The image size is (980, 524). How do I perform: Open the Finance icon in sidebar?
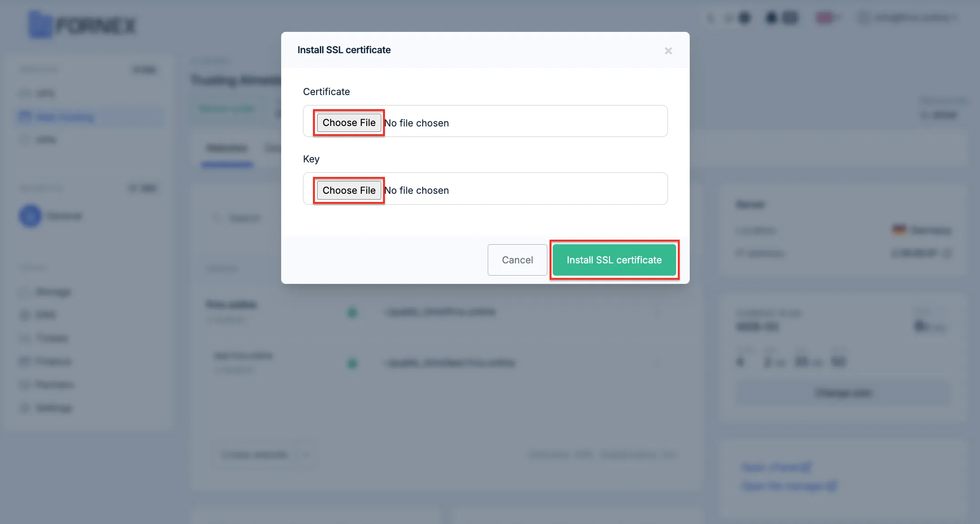[x=25, y=362]
